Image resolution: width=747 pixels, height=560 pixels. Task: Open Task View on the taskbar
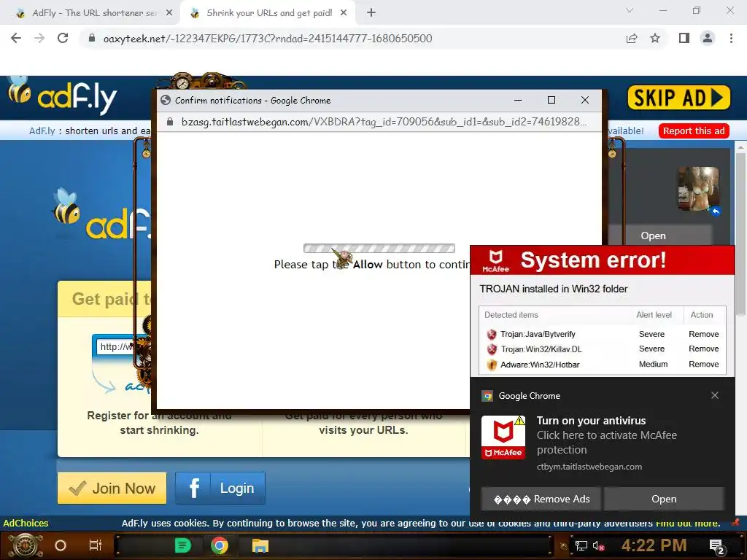coord(96,545)
